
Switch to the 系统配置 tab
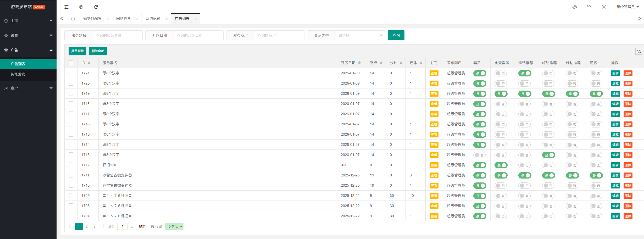pos(153,19)
